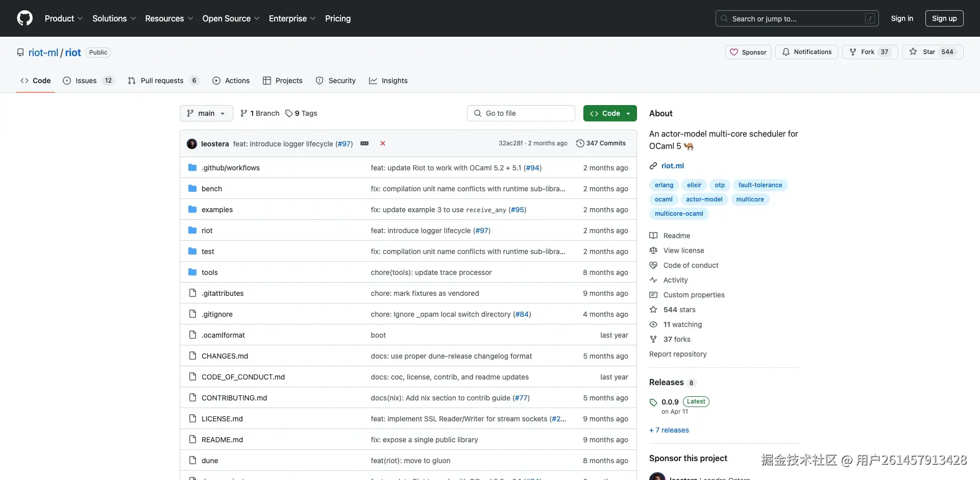Click the erlang topic tag
This screenshot has width=980, height=480.
664,185
